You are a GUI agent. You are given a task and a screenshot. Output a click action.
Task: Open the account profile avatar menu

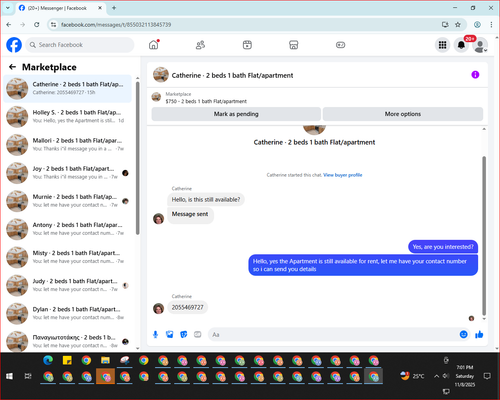480,45
